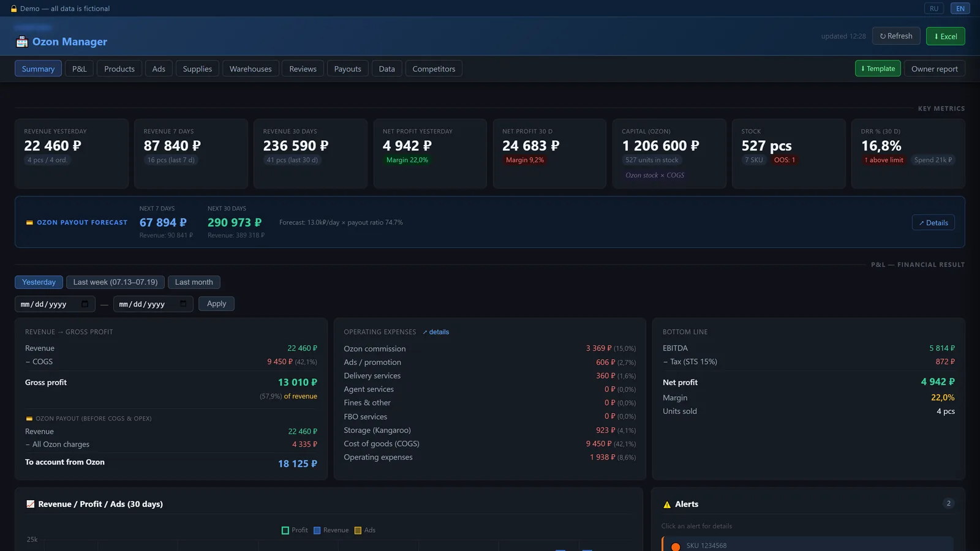This screenshot has height=551, width=980.
Task: Click the Net Profit 30 D card
Action: pyautogui.click(x=549, y=153)
